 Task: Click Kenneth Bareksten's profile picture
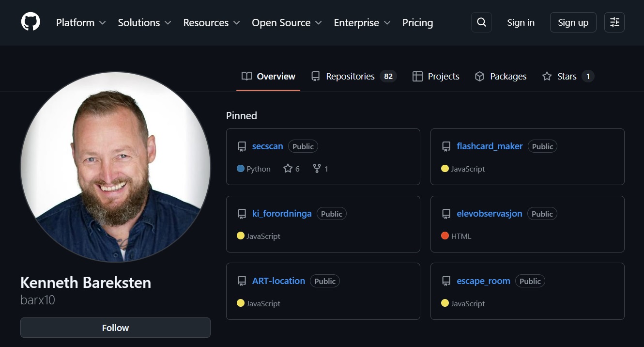115,167
